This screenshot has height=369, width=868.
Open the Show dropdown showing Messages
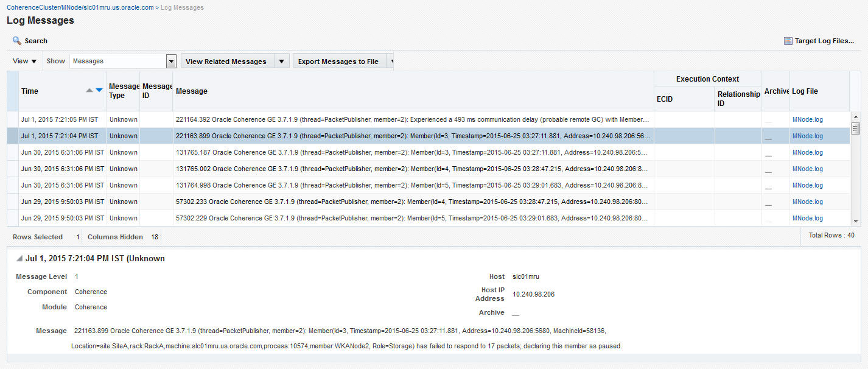(171, 61)
